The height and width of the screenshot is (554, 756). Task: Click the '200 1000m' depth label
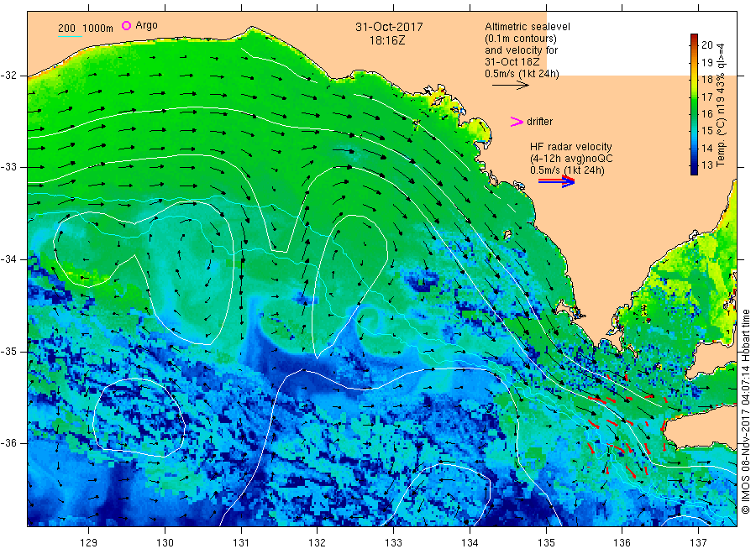(x=86, y=29)
